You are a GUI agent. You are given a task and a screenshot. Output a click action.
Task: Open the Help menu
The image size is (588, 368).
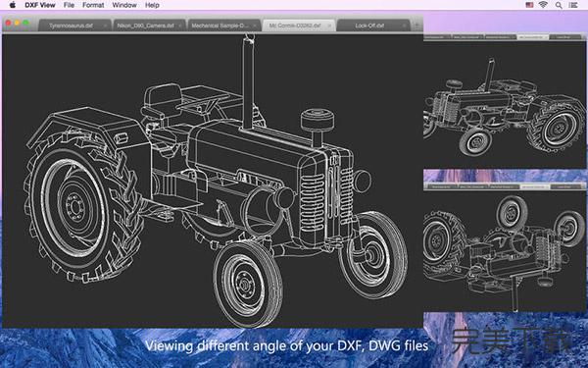click(x=152, y=5)
